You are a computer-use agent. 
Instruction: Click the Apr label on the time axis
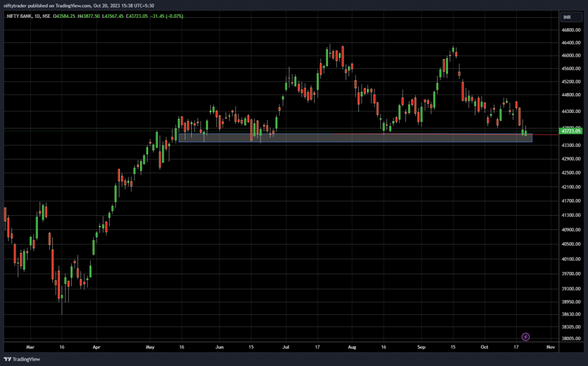pyautogui.click(x=96, y=347)
